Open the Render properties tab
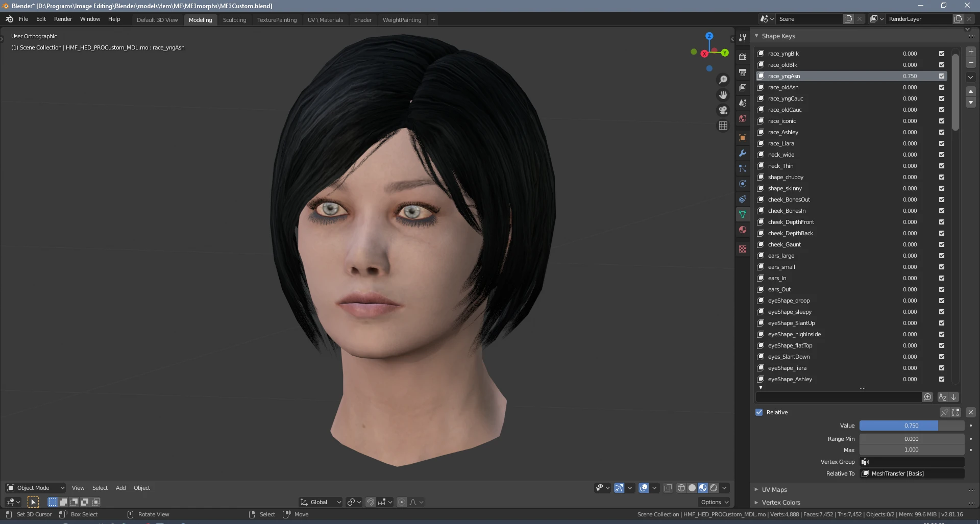980x524 pixels. [743, 57]
